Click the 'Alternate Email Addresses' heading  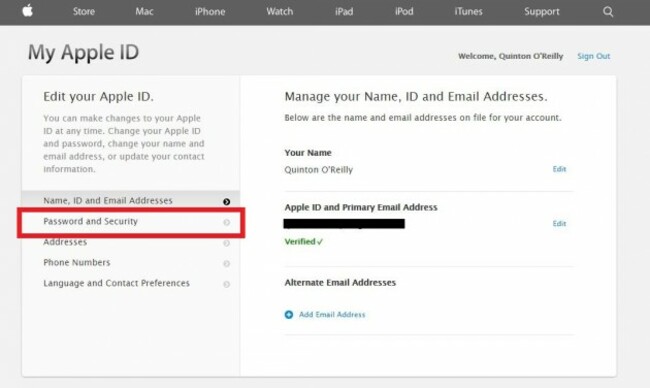340,283
